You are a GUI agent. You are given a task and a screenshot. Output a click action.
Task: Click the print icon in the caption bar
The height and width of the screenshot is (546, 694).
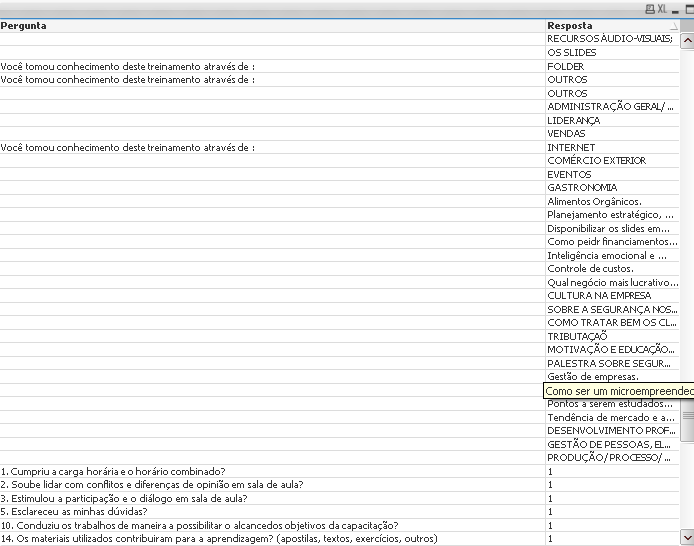coord(650,9)
